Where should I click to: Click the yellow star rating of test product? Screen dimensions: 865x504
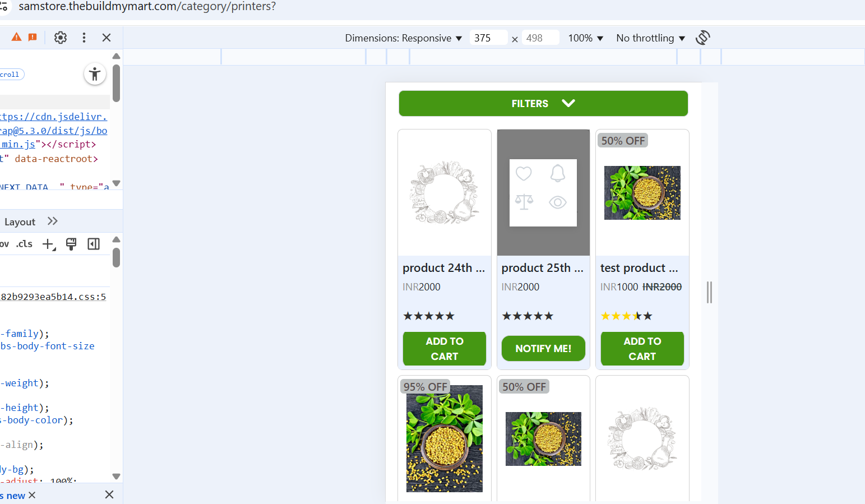627,316
